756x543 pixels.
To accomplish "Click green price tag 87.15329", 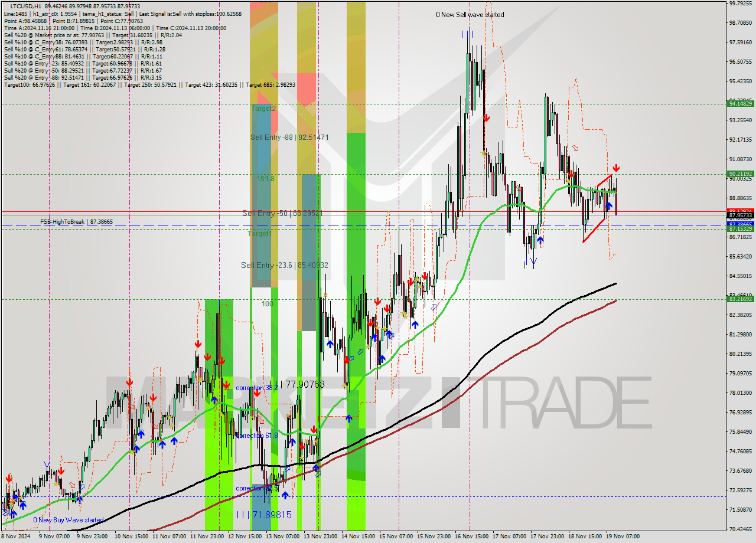I will (741, 229).
